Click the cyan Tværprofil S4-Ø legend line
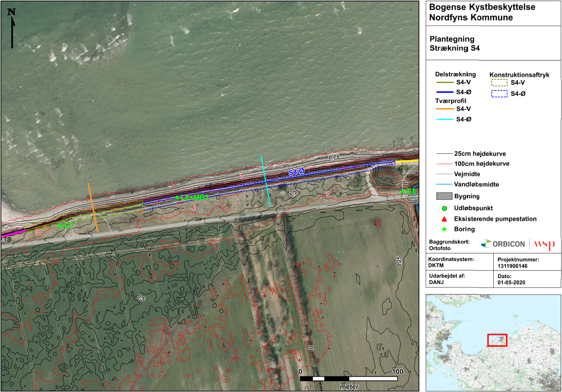562x392 pixels. pyautogui.click(x=444, y=119)
